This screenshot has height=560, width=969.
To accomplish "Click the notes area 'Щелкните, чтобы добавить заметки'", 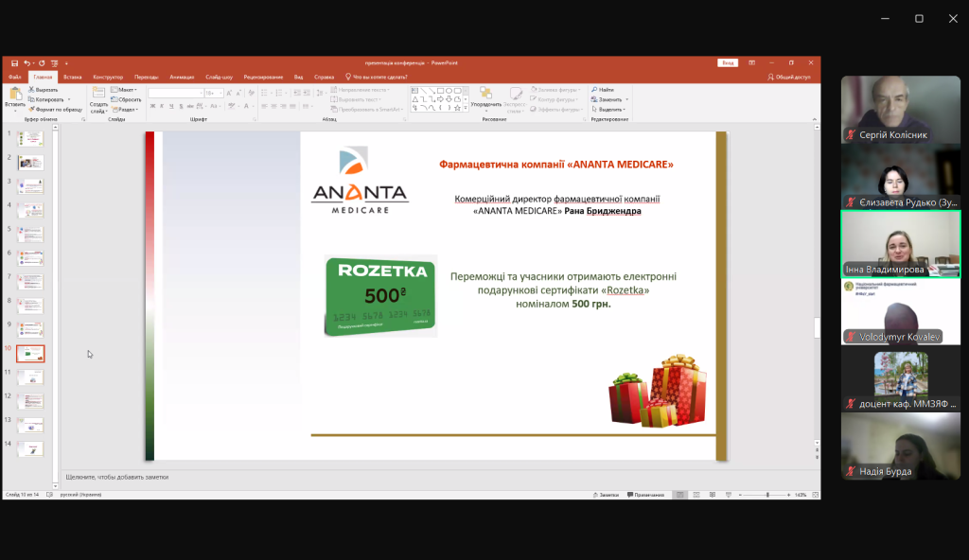I will pyautogui.click(x=117, y=477).
